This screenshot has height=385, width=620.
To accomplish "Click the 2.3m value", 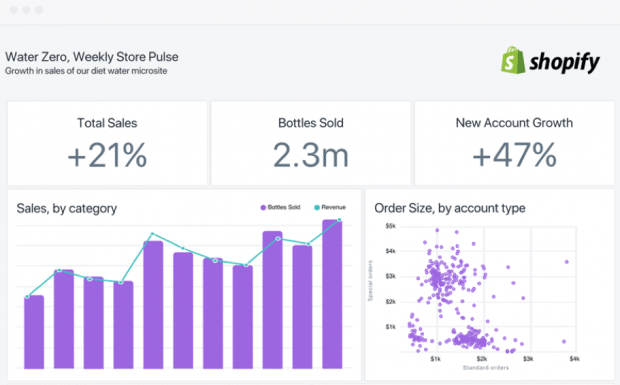I will pyautogui.click(x=311, y=155).
